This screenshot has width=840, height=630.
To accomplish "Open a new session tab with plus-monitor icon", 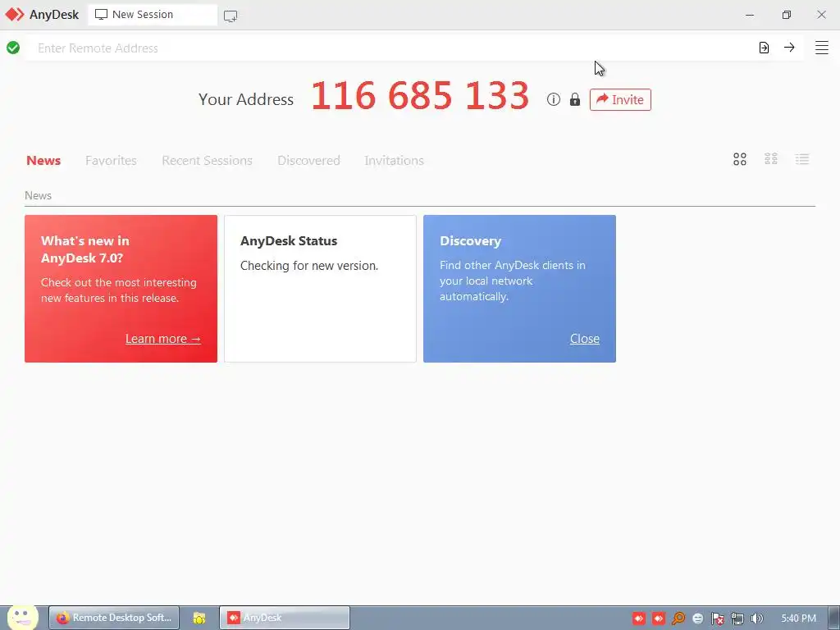I will point(231,16).
